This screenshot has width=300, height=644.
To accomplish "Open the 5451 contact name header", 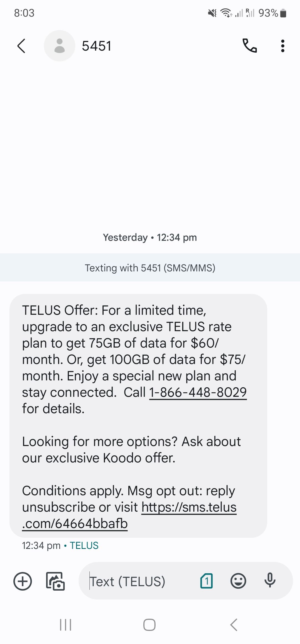I will pos(97,46).
